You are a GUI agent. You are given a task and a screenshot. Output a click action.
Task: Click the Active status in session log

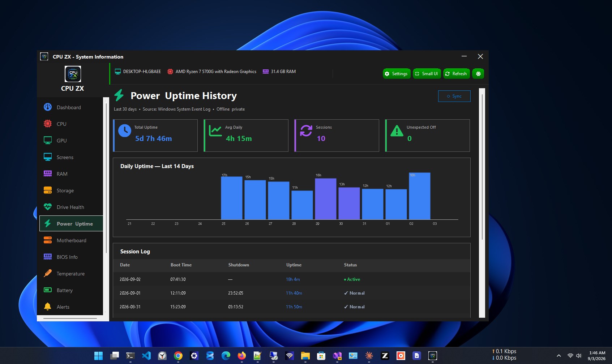[352, 279]
